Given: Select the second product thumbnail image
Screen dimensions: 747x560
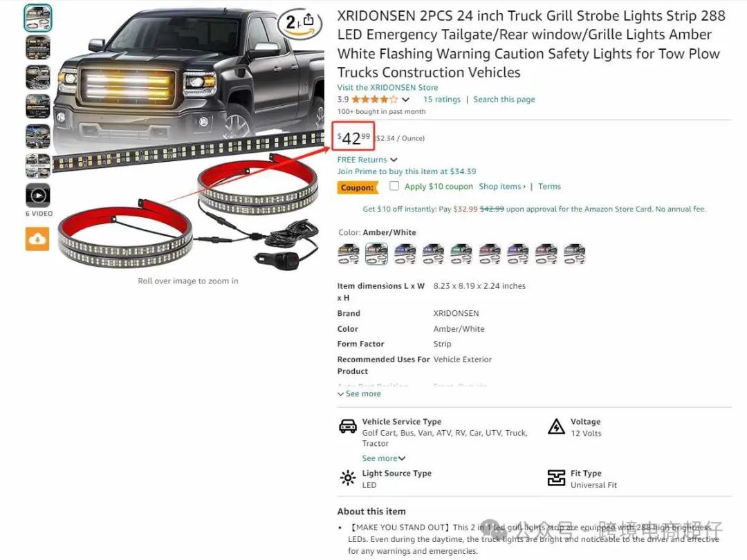Looking at the screenshot, I should coord(37,47).
